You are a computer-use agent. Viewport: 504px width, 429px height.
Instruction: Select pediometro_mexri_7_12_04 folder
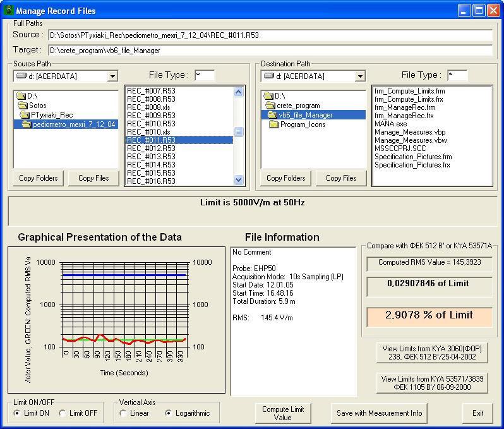[74, 124]
